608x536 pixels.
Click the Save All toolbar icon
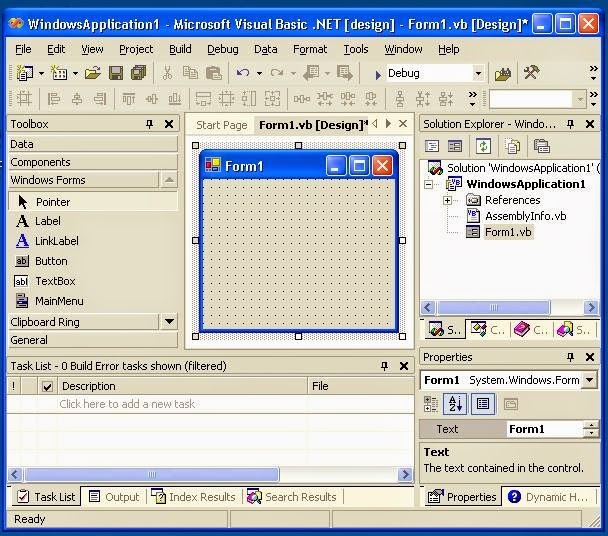click(138, 73)
